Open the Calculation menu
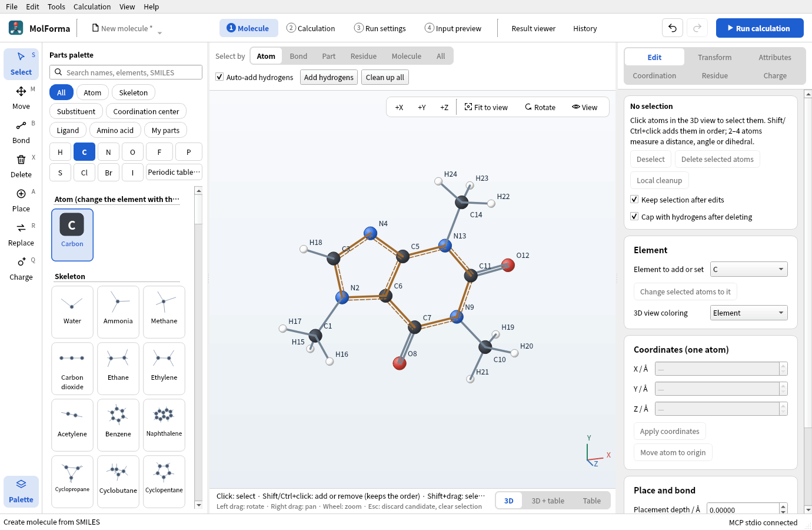Image resolution: width=812 pixels, height=530 pixels. coord(92,6)
